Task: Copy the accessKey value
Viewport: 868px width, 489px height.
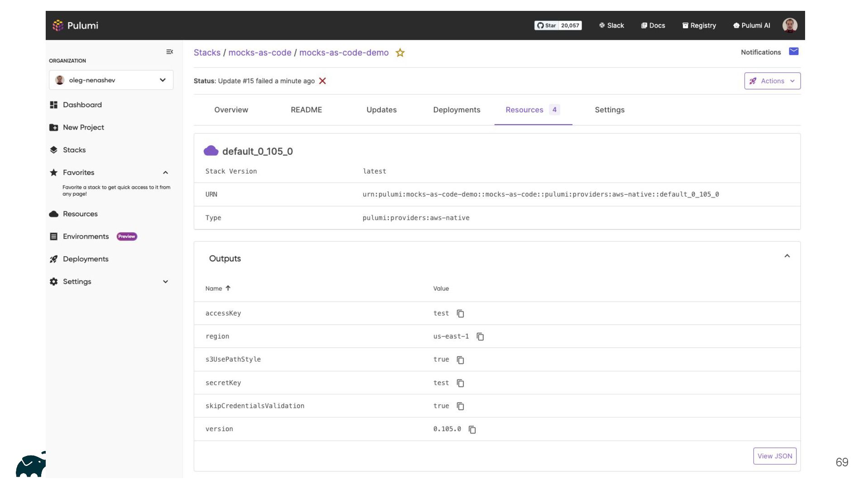Action: (460, 313)
